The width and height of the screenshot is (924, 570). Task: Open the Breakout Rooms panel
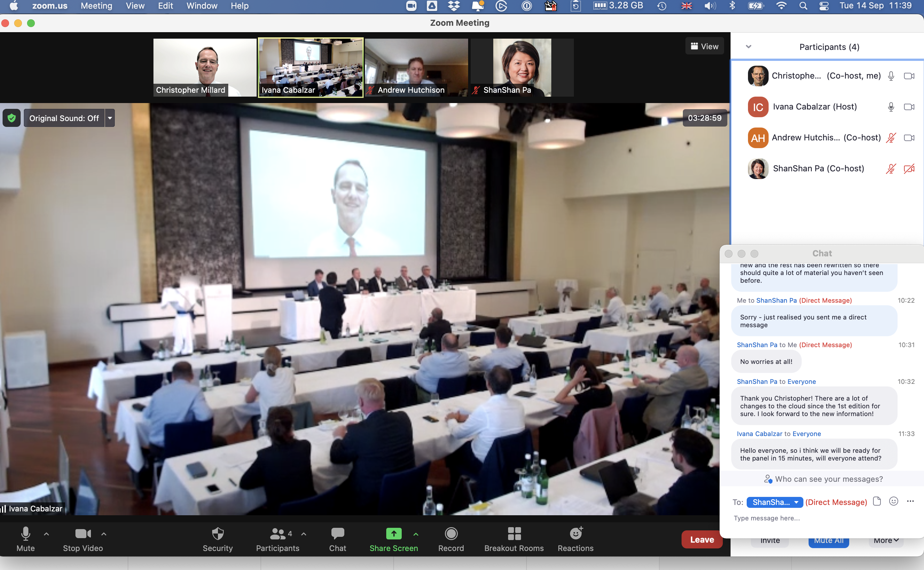click(514, 534)
